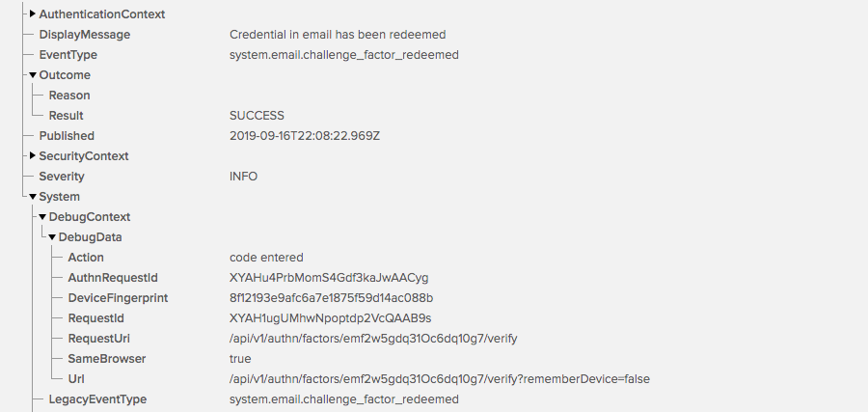Select the Severity row label
868x412 pixels.
(62, 177)
